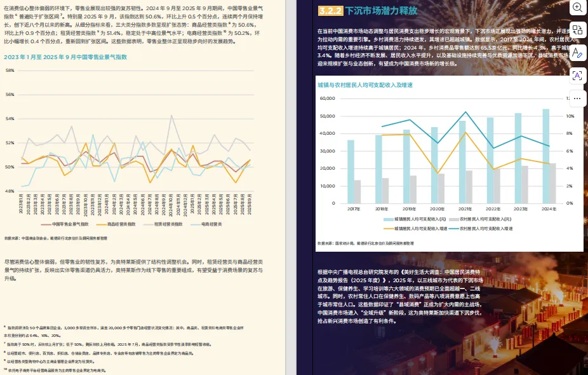The image size is (588, 375).
Task: Click legend 城镇居民人均可支配收入(元)
Action: tap(415, 219)
